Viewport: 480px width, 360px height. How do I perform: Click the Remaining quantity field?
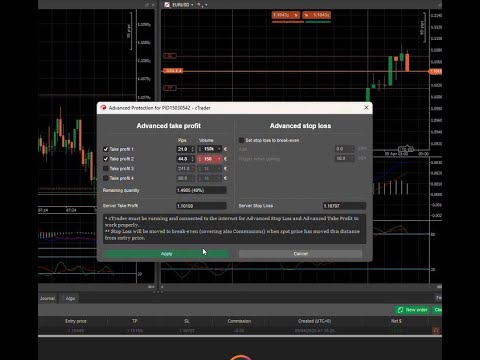click(x=201, y=190)
